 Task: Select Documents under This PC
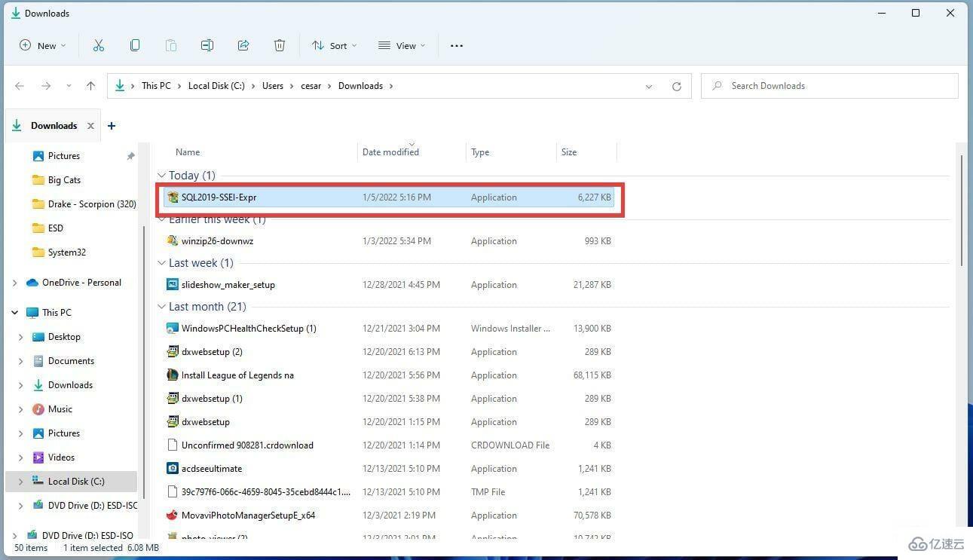tap(71, 361)
